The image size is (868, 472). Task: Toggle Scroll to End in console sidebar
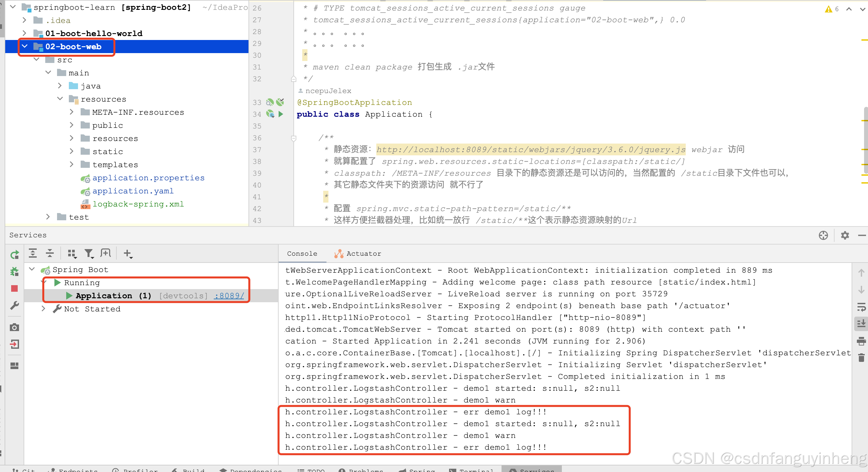point(861,324)
